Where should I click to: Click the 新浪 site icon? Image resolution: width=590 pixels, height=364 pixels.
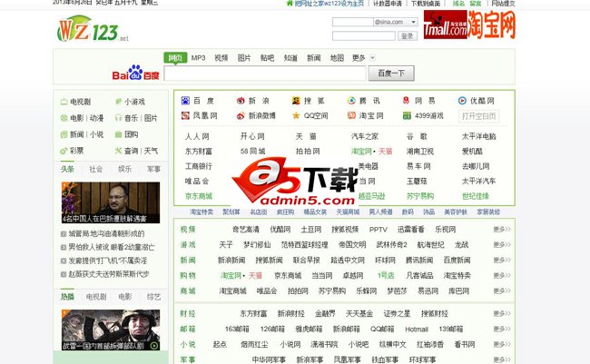241,101
